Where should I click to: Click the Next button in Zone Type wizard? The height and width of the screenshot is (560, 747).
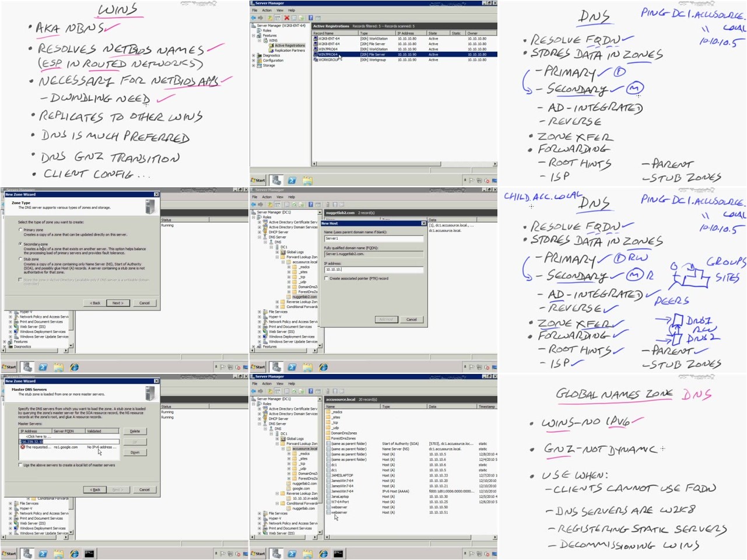point(118,303)
